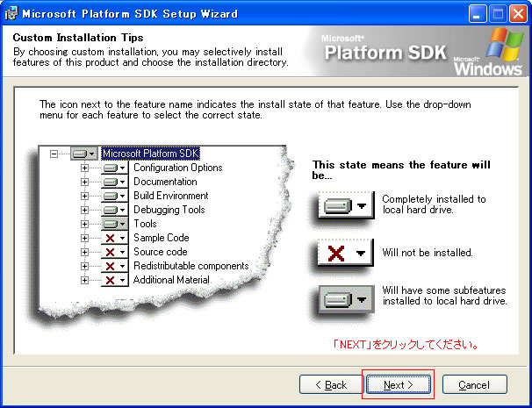Collapse the Microsoft Platform SDK tree root
Image resolution: width=532 pixels, height=408 pixels.
coord(54,154)
